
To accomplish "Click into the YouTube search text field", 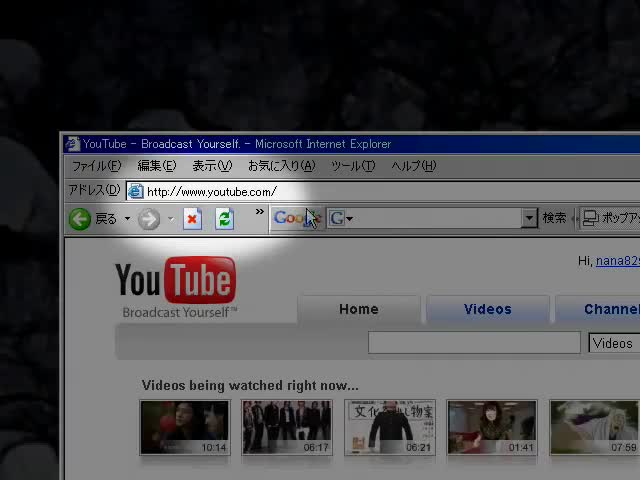I will tap(473, 343).
